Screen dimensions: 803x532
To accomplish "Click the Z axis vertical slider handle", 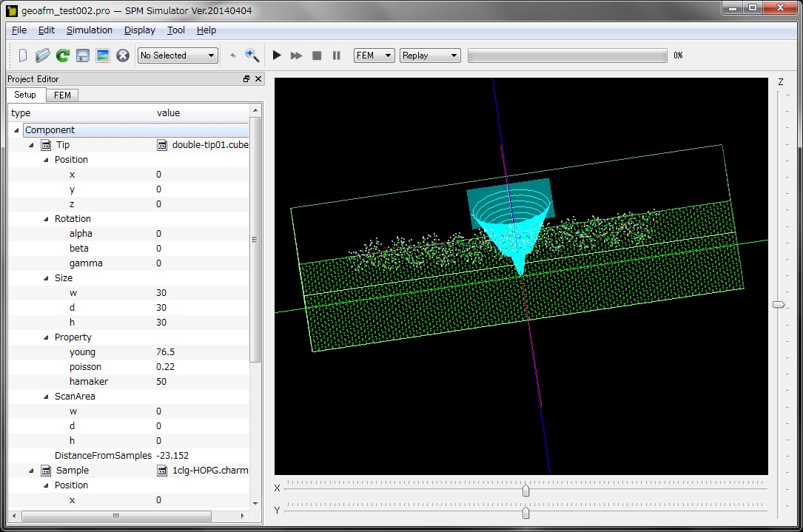I will 779,305.
